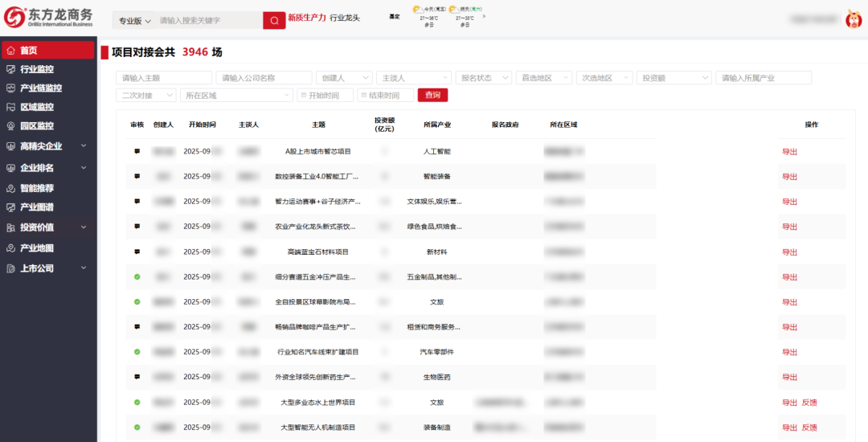Click the red search magnifier button

pyautogui.click(x=274, y=20)
